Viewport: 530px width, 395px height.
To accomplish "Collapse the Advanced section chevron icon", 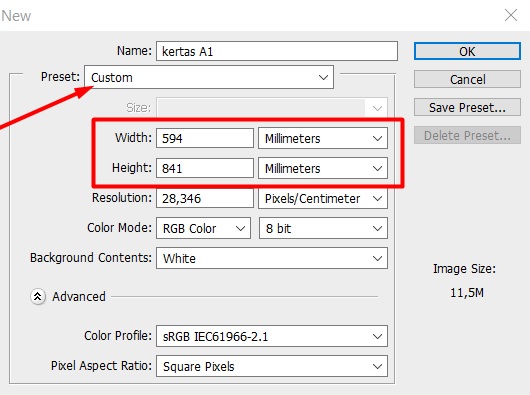I will point(38,297).
